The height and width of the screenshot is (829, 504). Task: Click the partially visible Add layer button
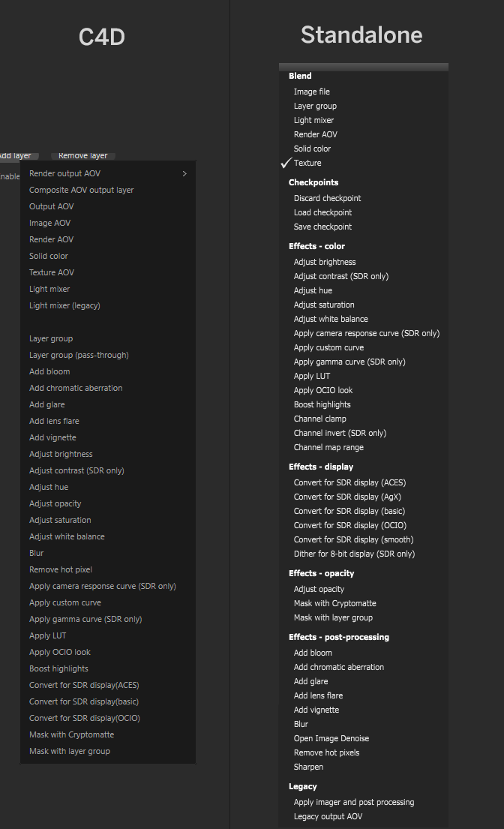coord(16,156)
